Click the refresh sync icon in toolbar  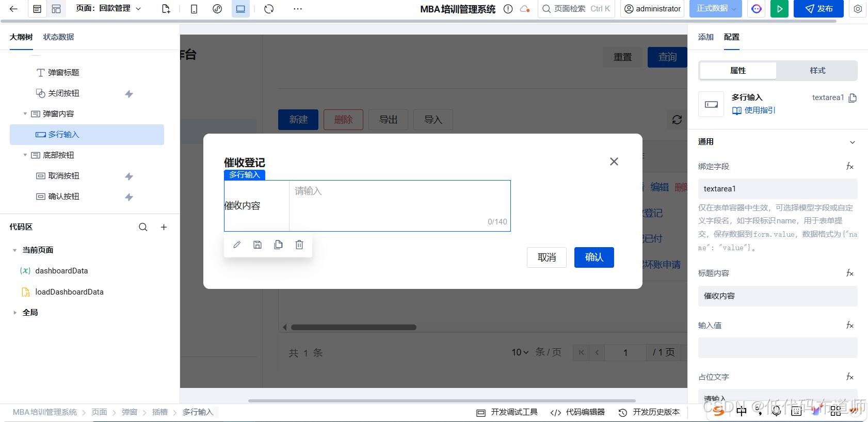point(269,9)
